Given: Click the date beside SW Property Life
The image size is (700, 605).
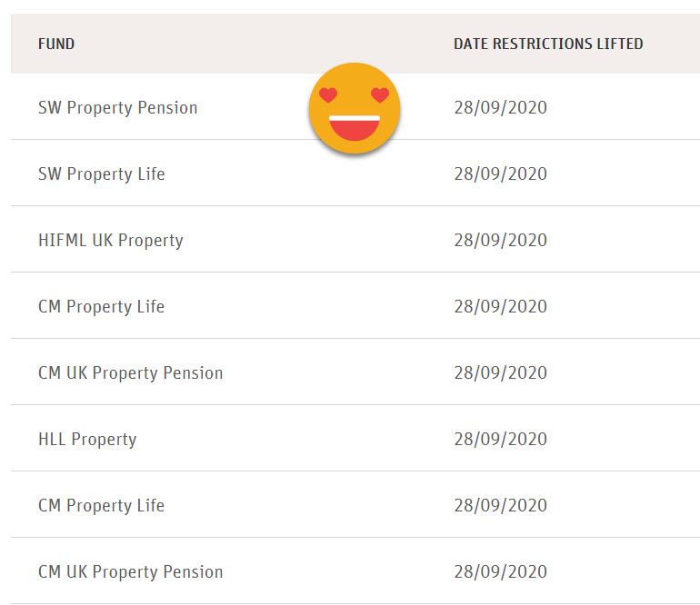Looking at the screenshot, I should point(500,174).
